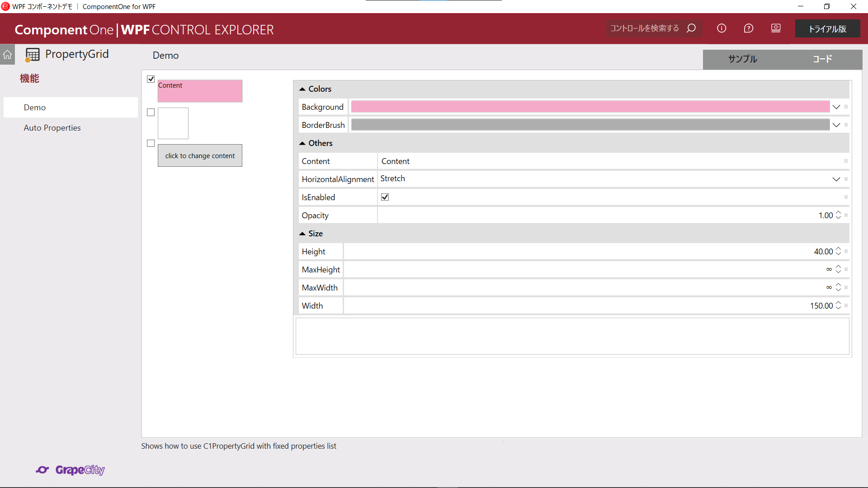This screenshot has height=488, width=868.
Task: Select Demo in the feature list
Action: (71, 108)
